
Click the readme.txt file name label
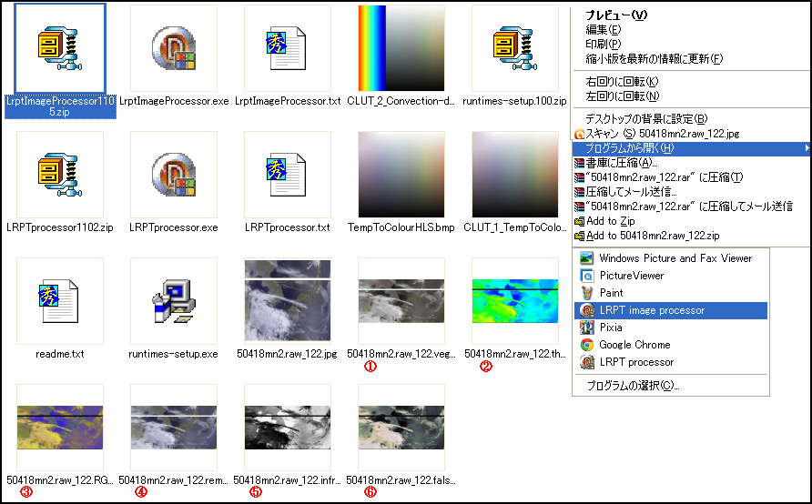point(60,354)
